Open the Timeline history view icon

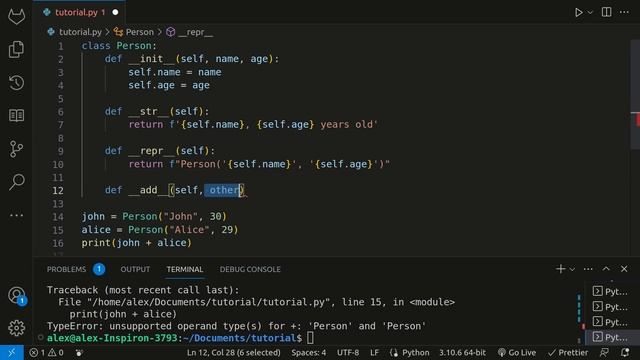click(16, 83)
